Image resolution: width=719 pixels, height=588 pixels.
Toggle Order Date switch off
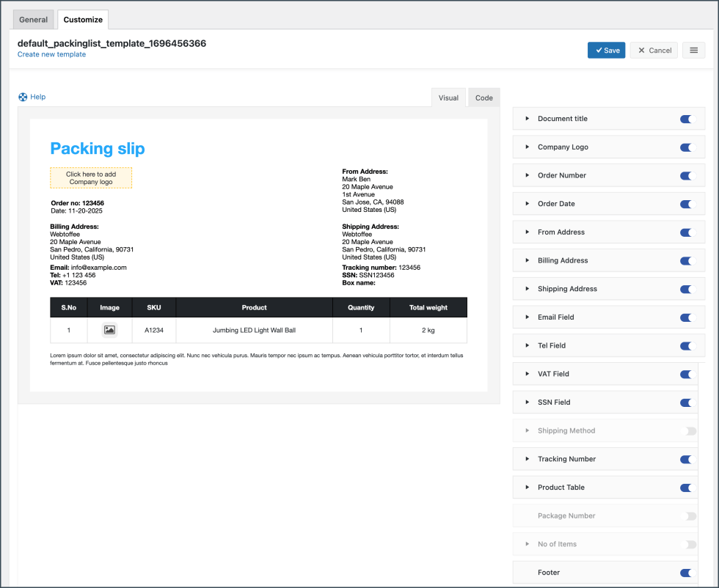pyautogui.click(x=688, y=205)
